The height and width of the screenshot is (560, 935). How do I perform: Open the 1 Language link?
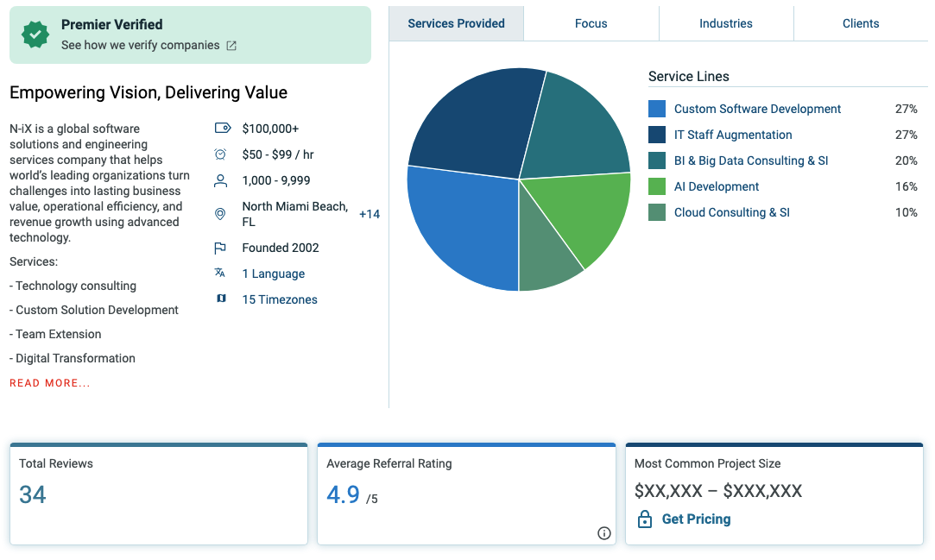273,274
